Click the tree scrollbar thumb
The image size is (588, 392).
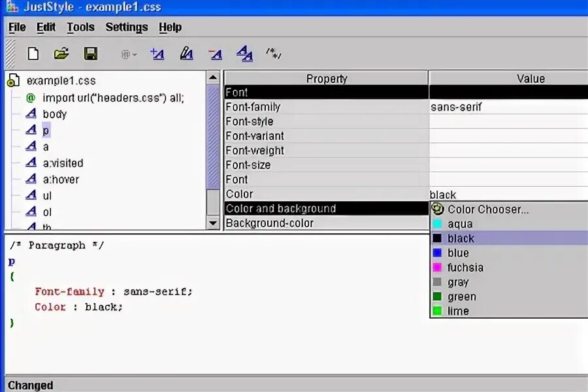click(213, 137)
